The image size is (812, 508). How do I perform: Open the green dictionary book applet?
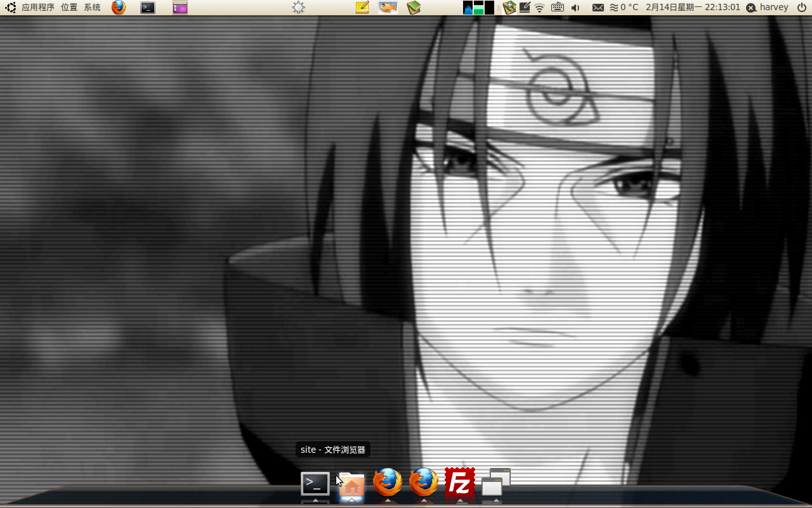[414, 8]
